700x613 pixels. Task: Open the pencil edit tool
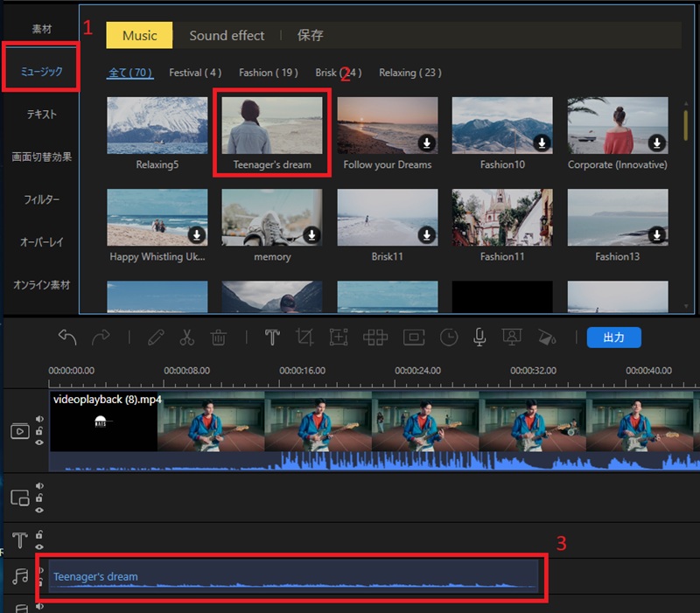coord(156,338)
